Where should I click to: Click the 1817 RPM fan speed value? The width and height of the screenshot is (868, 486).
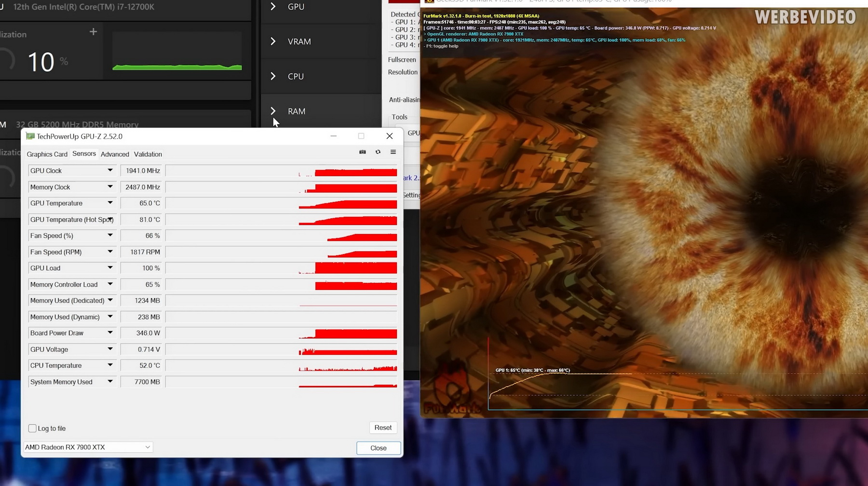(141, 252)
